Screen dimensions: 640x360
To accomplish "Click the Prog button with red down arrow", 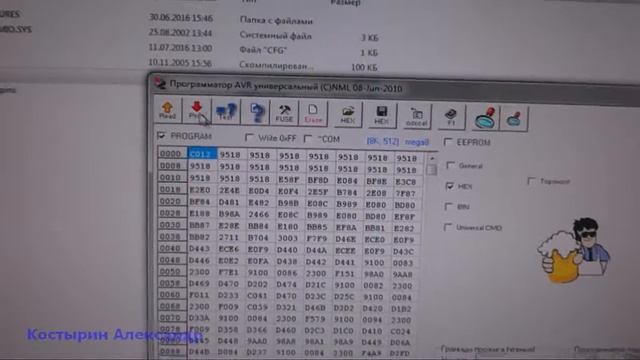I will pyautogui.click(x=196, y=111).
